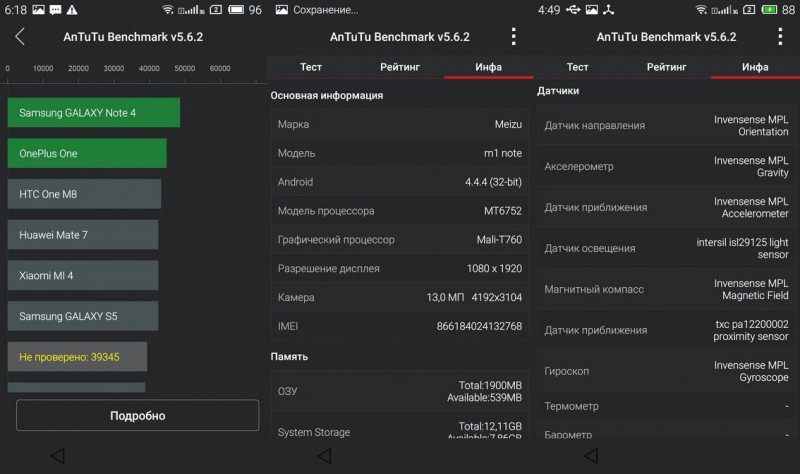
Task: Select HTC One M8 ranking bar
Action: [84, 194]
